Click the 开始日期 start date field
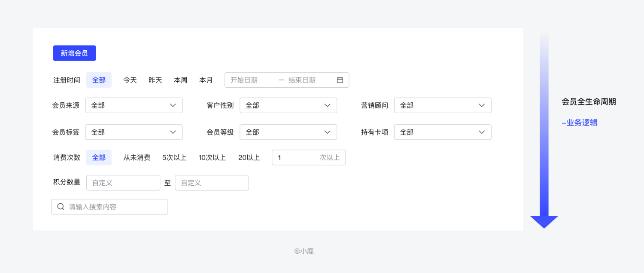The image size is (644, 273). pos(252,80)
